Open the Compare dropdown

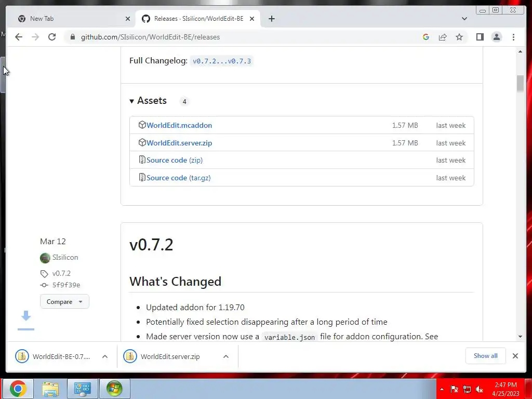[x=64, y=302]
